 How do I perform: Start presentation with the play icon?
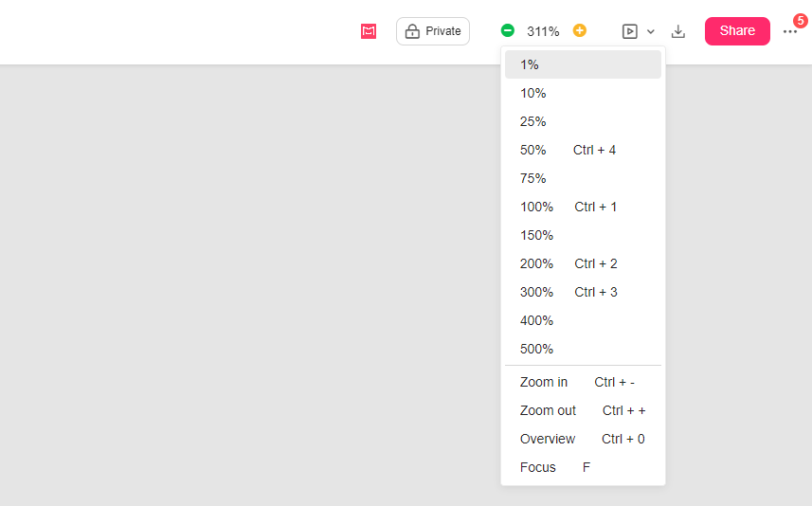pyautogui.click(x=630, y=31)
